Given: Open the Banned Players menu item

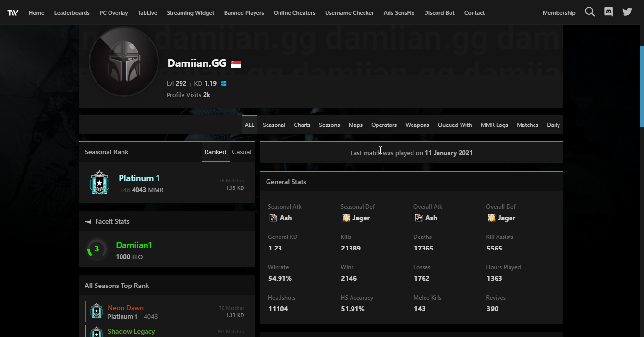Looking at the screenshot, I should (244, 13).
